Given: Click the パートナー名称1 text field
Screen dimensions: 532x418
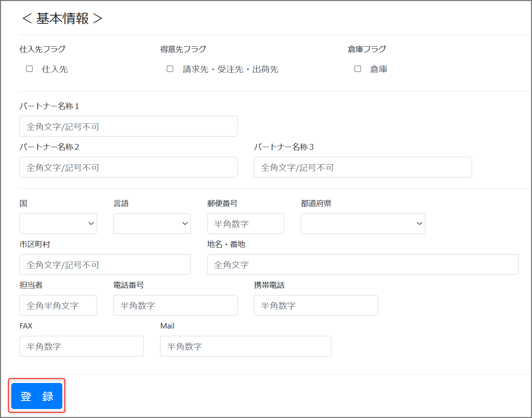Looking at the screenshot, I should (128, 126).
